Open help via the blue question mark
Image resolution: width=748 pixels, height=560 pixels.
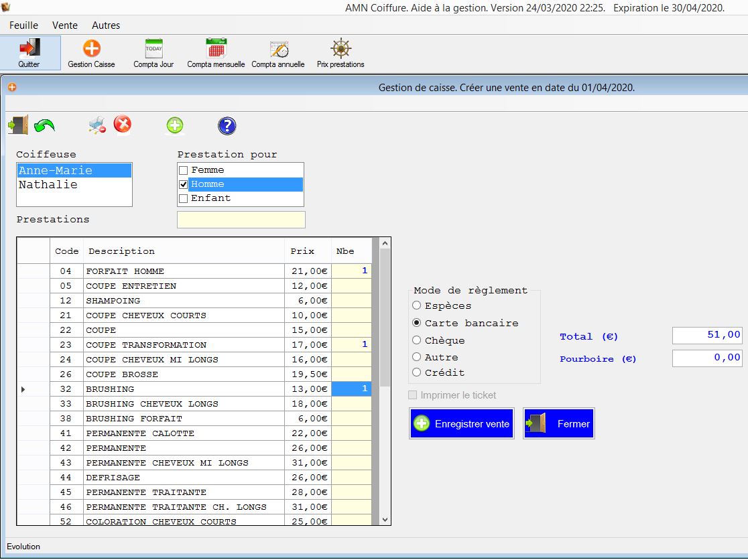pyautogui.click(x=227, y=125)
